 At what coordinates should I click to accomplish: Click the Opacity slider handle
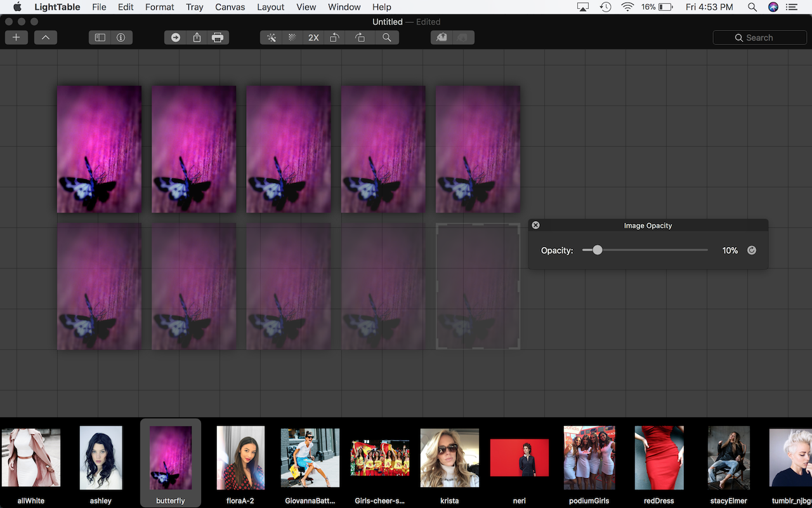pyautogui.click(x=597, y=250)
